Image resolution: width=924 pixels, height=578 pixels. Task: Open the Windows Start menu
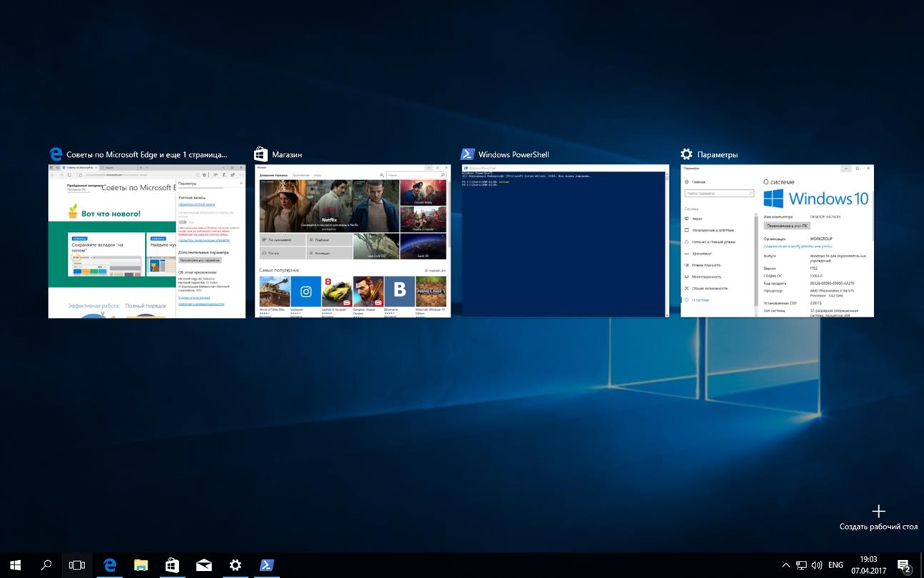click(x=15, y=565)
